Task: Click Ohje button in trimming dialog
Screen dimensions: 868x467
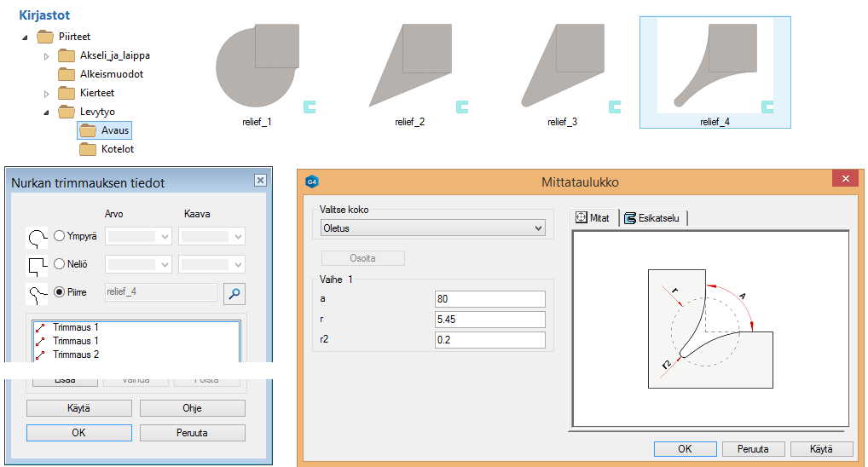Action: pyautogui.click(x=192, y=408)
